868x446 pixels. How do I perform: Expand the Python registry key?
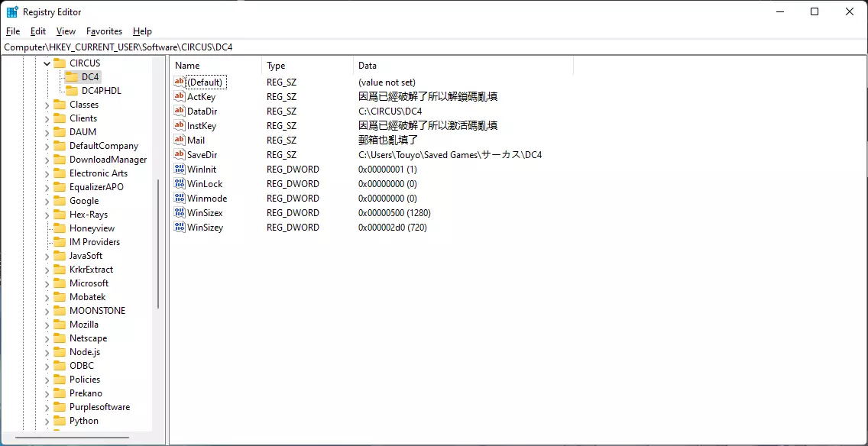[x=47, y=421]
